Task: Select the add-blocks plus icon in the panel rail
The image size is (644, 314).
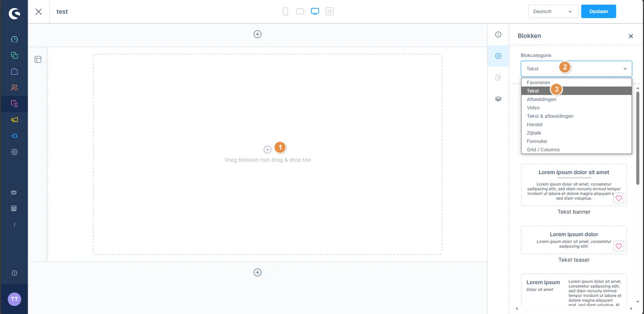Action: point(498,56)
